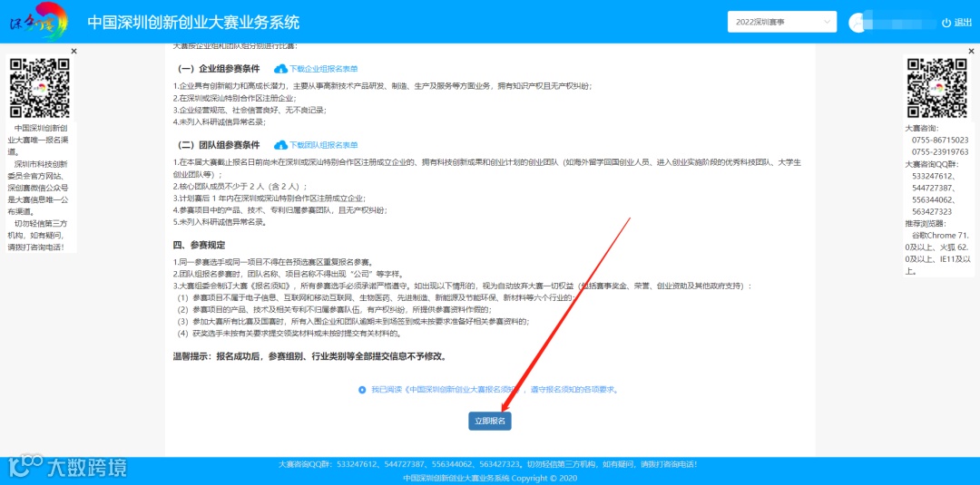Viewport: 980px width, 485px height.
Task: Click the footer 大赛咨询QQ群 notice line
Action: (487, 464)
